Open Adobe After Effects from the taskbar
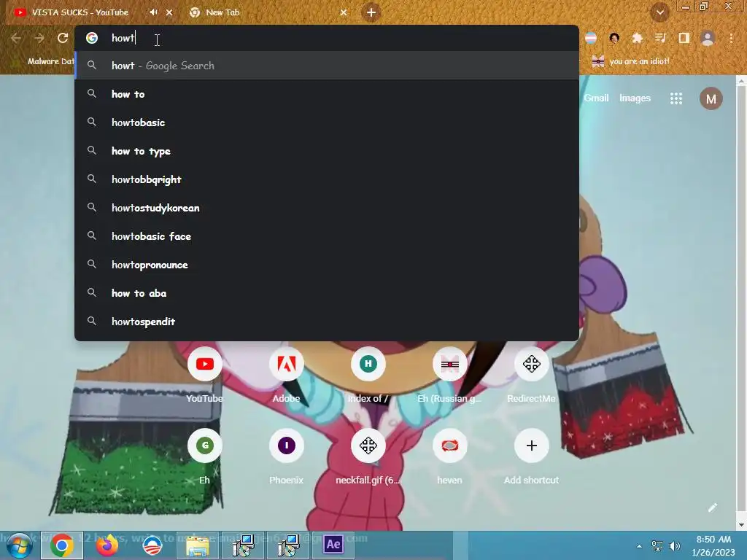747x560 pixels. 333,544
